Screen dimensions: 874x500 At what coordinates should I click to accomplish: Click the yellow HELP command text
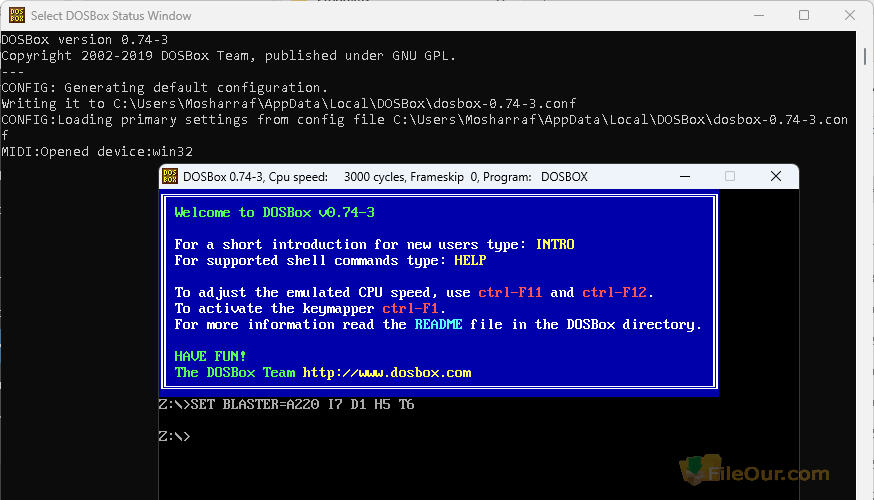470,261
